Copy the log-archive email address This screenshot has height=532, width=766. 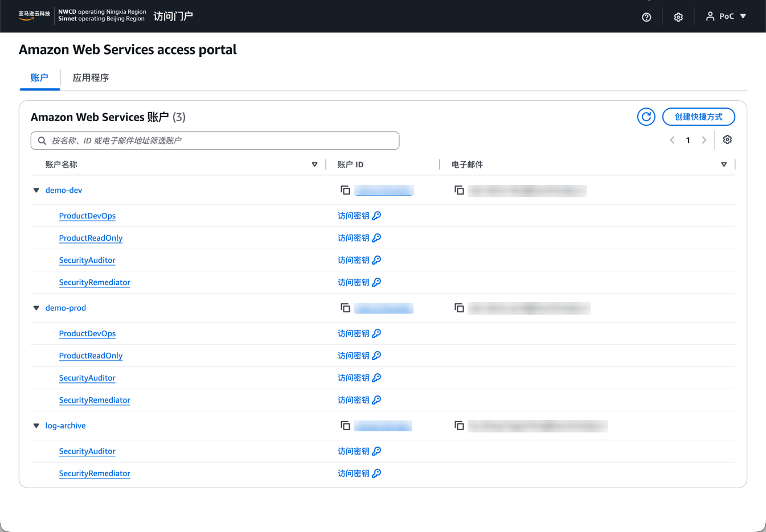[x=459, y=426]
